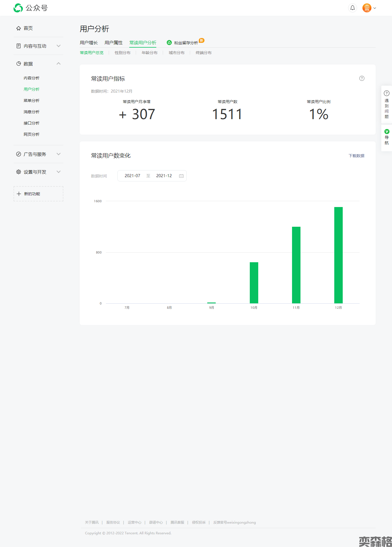
Task: Expand the 设置与开发 sidebar section
Action: [x=38, y=172]
